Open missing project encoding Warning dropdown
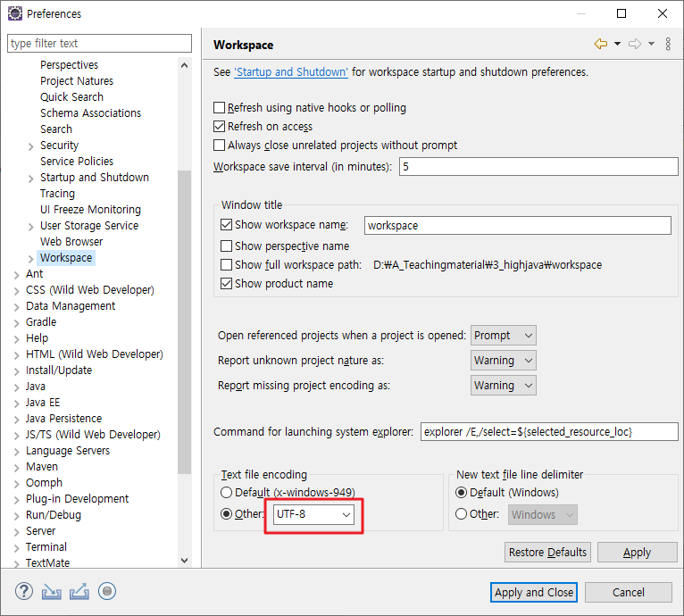Screen dimensions: 684x616 (504, 385)
